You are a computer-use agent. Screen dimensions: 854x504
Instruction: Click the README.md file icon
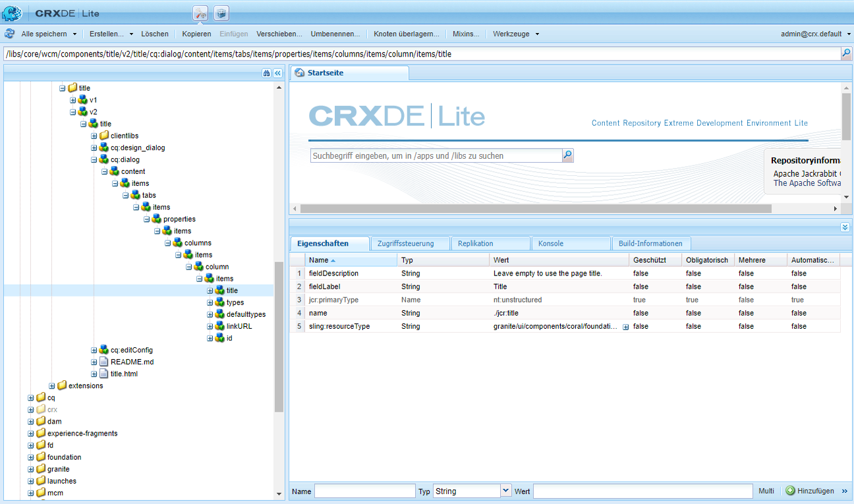point(104,362)
